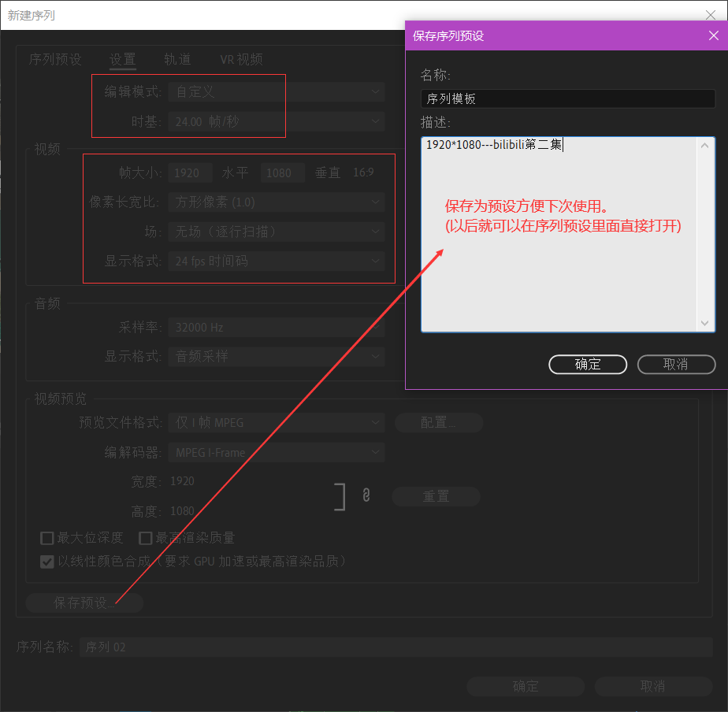Open the audio 显示格式 音频采样 dropdown

[277, 357]
